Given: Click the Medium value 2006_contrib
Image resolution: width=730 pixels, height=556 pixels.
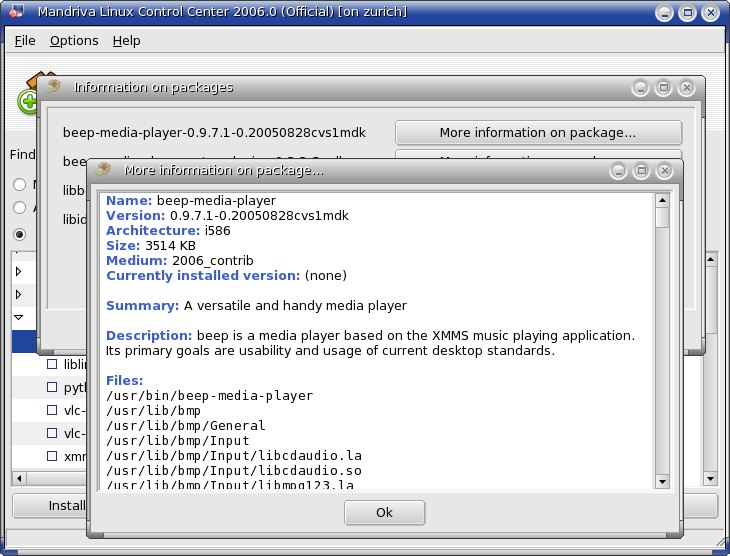Looking at the screenshot, I should click(x=213, y=260).
